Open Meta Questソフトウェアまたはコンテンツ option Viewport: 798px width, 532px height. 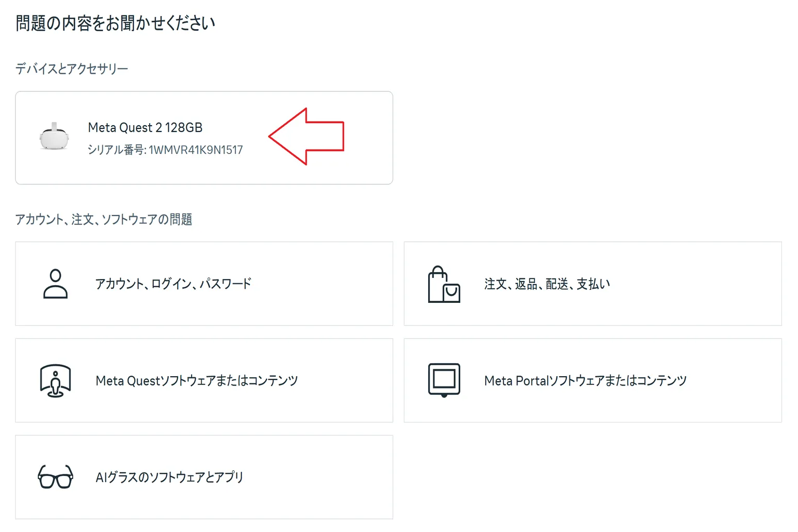(204, 380)
